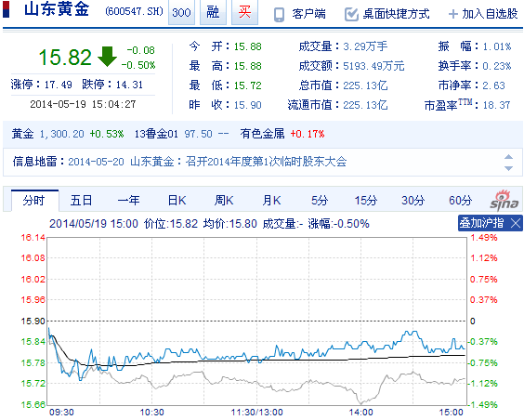
Task: Switch to the 日K chart tab
Action: pos(177,201)
